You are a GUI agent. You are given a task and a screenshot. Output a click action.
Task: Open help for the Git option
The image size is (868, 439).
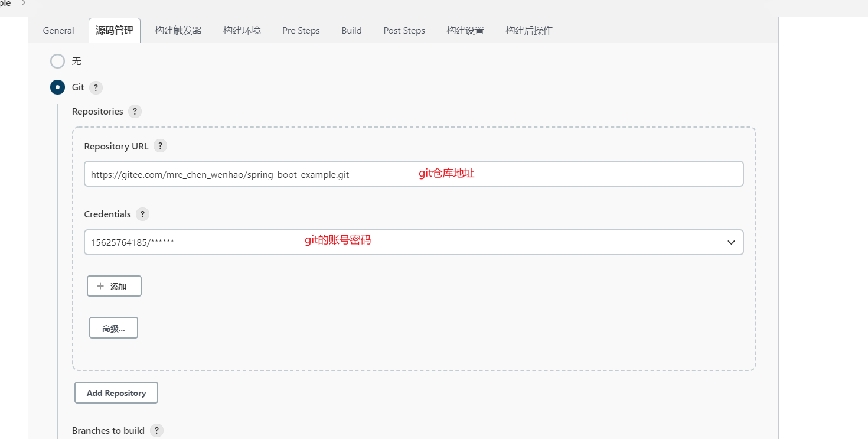95,87
